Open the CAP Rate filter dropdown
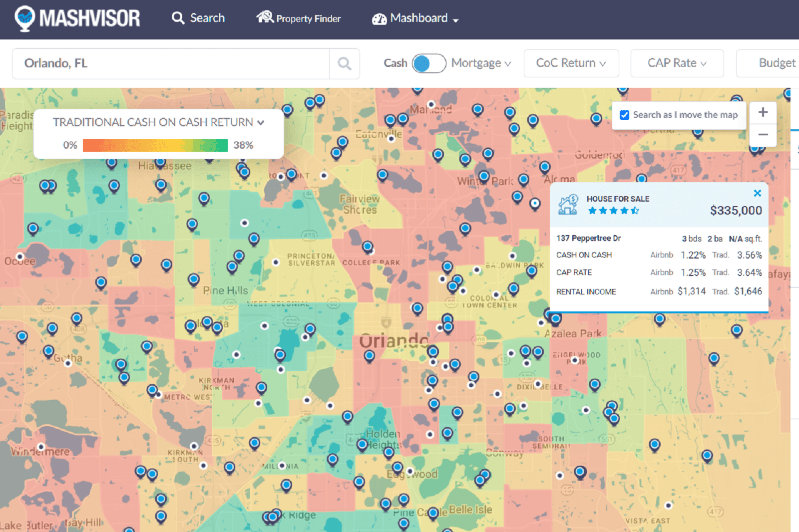Viewport: 799px width, 532px height. tap(677, 63)
